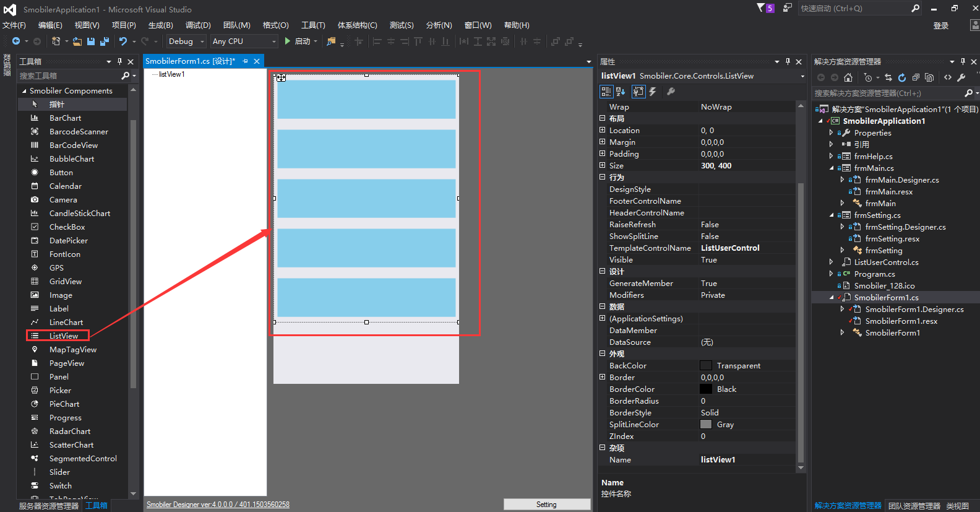Show Events lightning icon in properties panel
Viewport: 980px width, 512px height.
pyautogui.click(x=653, y=92)
